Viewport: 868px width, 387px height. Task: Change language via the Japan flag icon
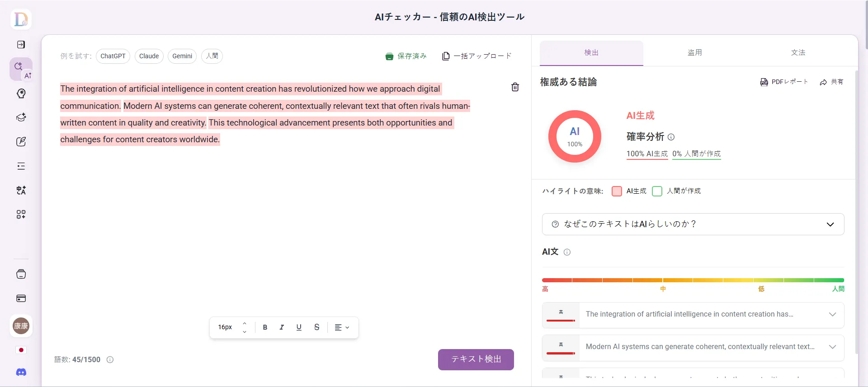coord(21,350)
